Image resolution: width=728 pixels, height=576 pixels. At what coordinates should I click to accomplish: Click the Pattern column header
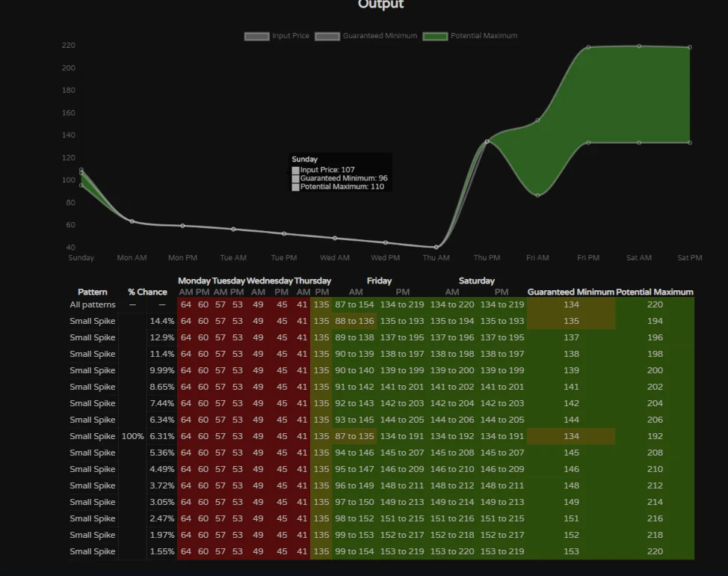pos(93,292)
